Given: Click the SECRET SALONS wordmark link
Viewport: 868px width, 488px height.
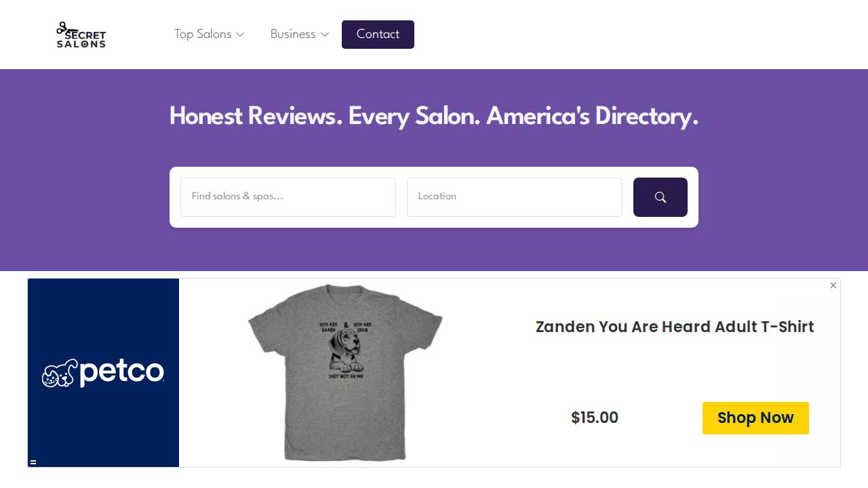Looking at the screenshot, I should [81, 39].
